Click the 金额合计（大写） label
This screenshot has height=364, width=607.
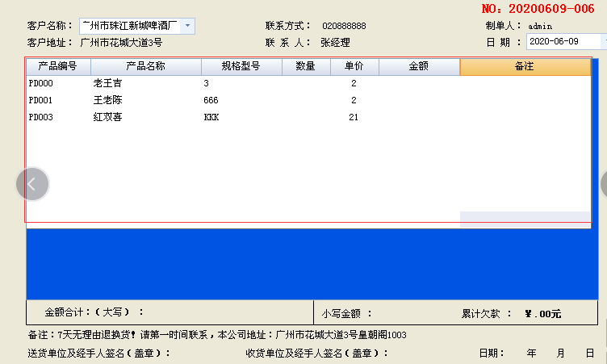point(94,312)
